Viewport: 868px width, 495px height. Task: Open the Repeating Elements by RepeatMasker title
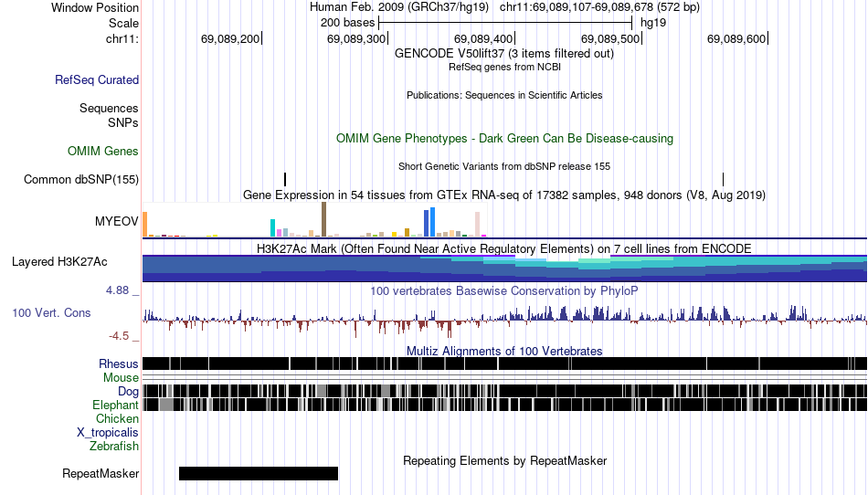tap(505, 460)
